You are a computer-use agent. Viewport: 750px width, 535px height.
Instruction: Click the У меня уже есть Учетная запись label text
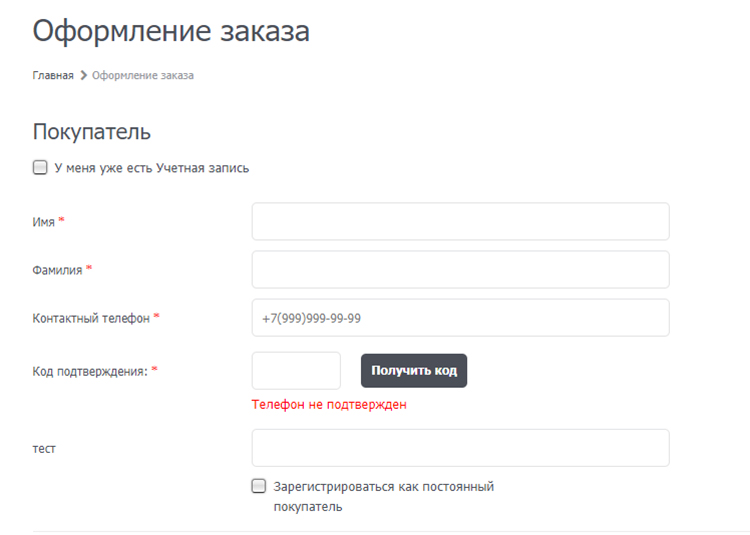pos(151,168)
